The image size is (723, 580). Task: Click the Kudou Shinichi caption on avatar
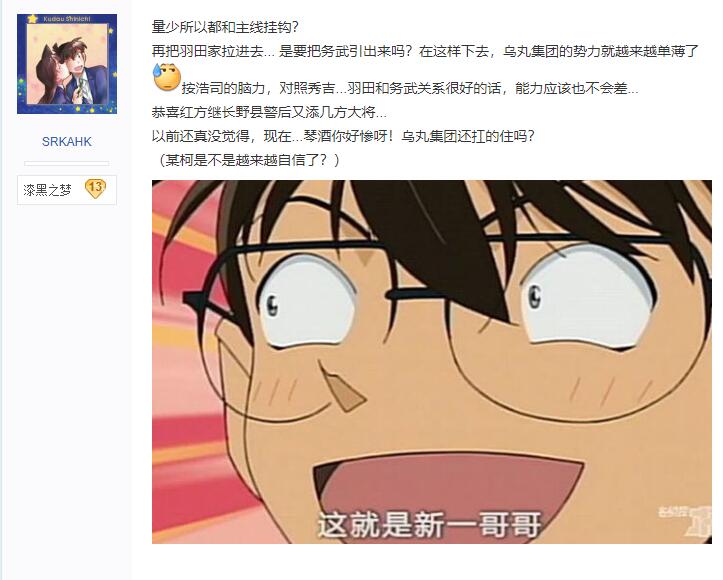[x=67, y=19]
